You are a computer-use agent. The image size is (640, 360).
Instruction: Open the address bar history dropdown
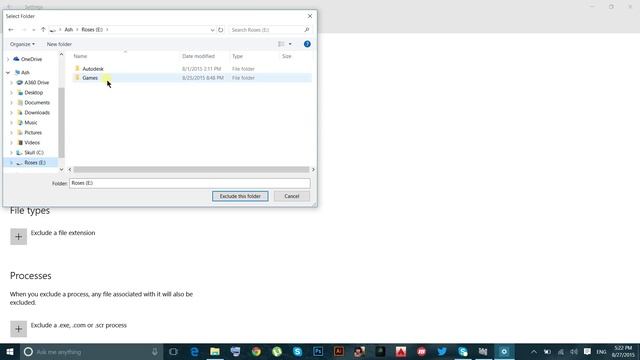coord(212,30)
